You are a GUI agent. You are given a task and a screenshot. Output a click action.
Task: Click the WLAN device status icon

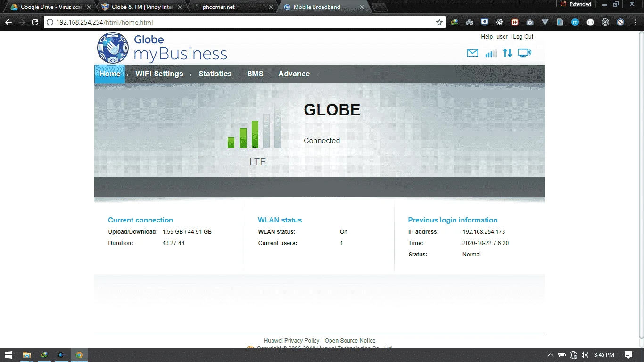pyautogui.click(x=525, y=53)
